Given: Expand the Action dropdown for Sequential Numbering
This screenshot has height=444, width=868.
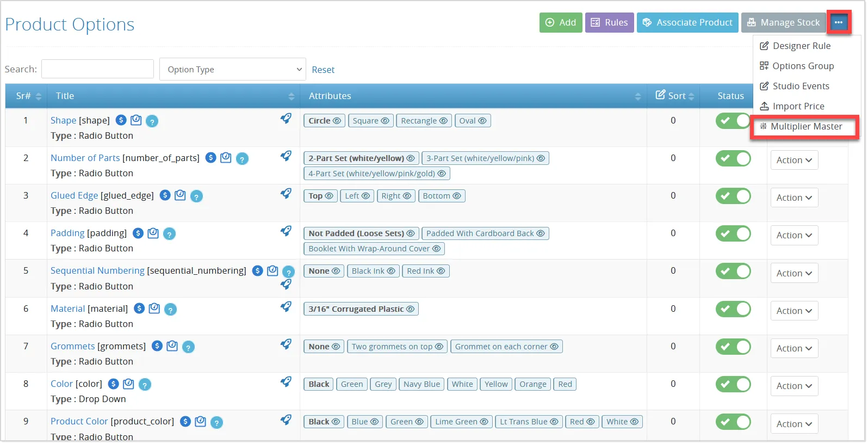Looking at the screenshot, I should pyautogui.click(x=794, y=273).
